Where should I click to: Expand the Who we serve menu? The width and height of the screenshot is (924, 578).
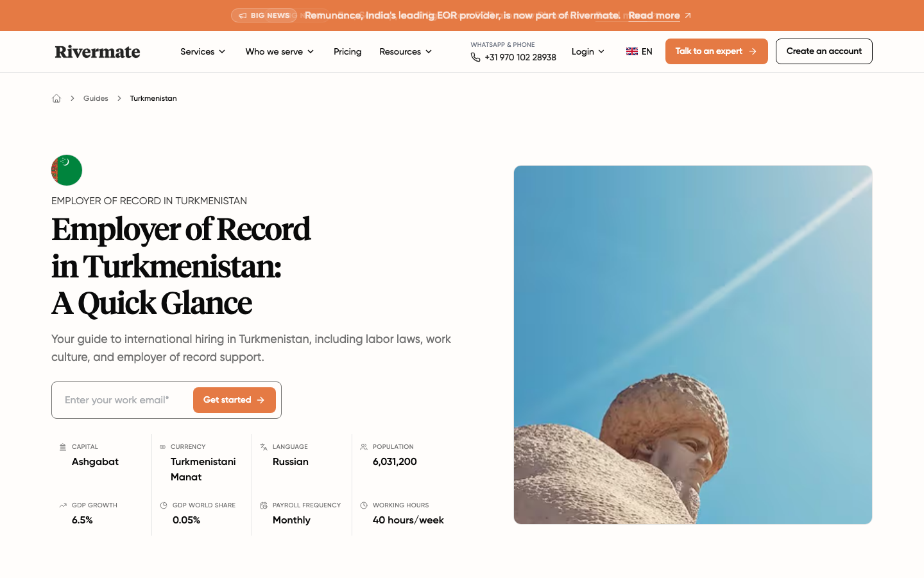pos(280,51)
